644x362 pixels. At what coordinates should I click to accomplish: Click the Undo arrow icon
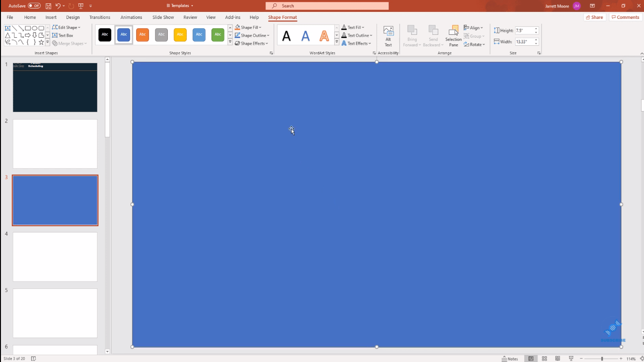(58, 6)
